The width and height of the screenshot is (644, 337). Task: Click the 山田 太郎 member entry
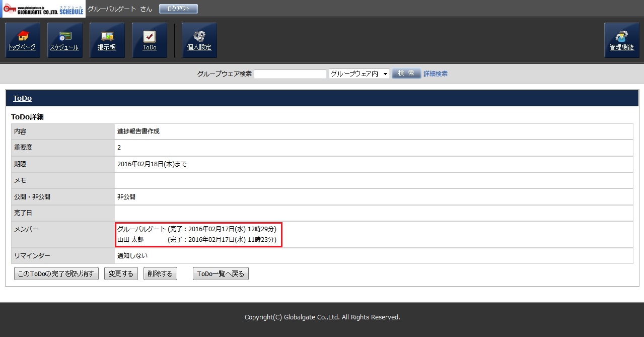130,240
